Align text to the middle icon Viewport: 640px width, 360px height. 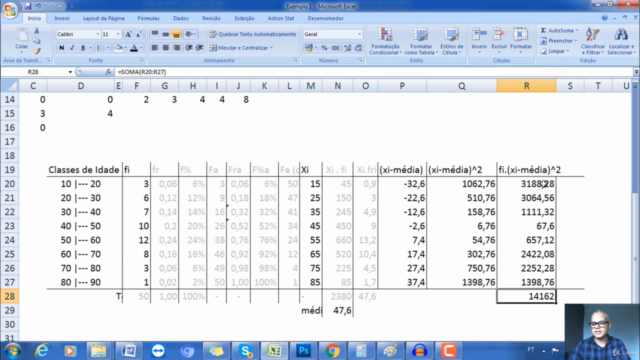pyautogui.click(x=166, y=34)
